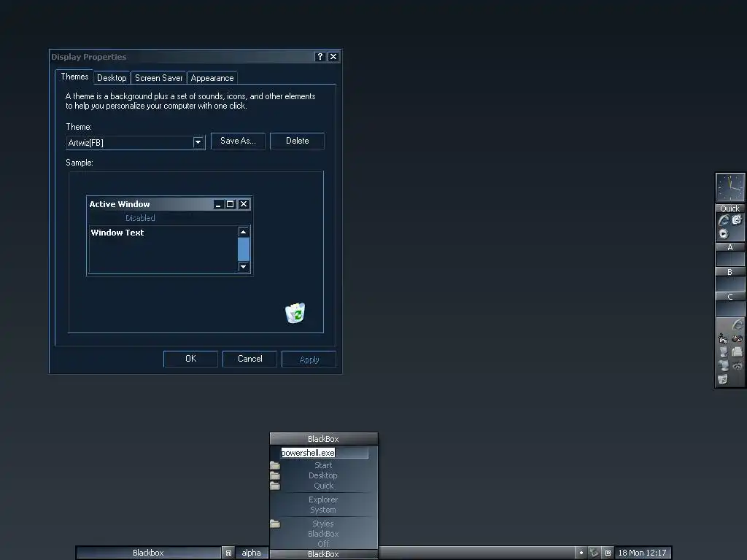Click the powershell.exe input field
This screenshot has width=747, height=560.
pyautogui.click(x=325, y=453)
